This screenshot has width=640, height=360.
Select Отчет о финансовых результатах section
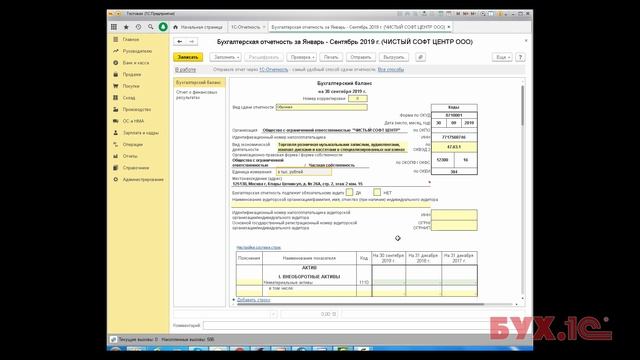pos(199,95)
